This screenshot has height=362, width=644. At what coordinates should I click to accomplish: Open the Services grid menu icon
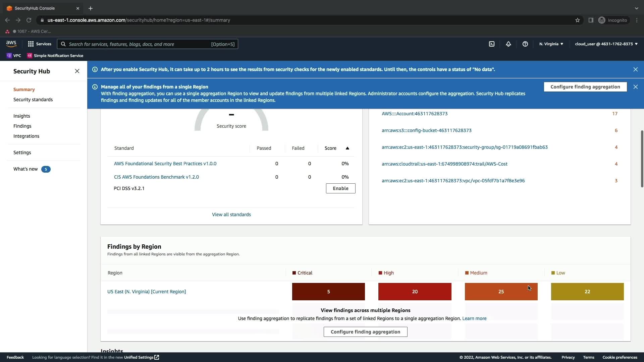coord(31,44)
